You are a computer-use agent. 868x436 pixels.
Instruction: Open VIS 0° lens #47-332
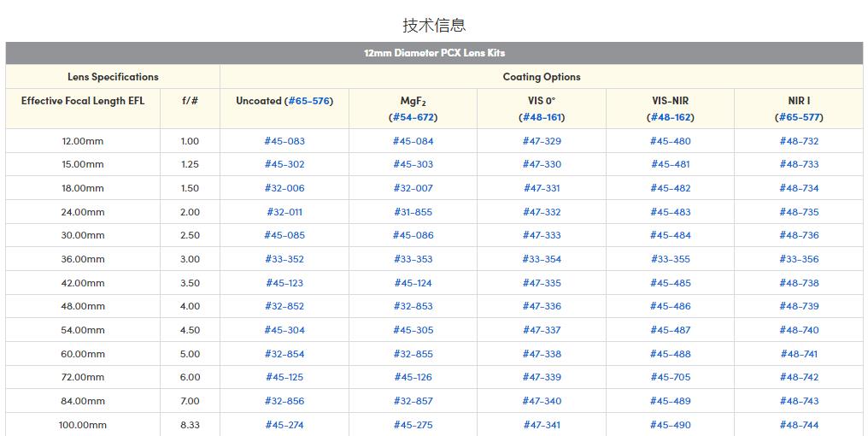pos(542,212)
